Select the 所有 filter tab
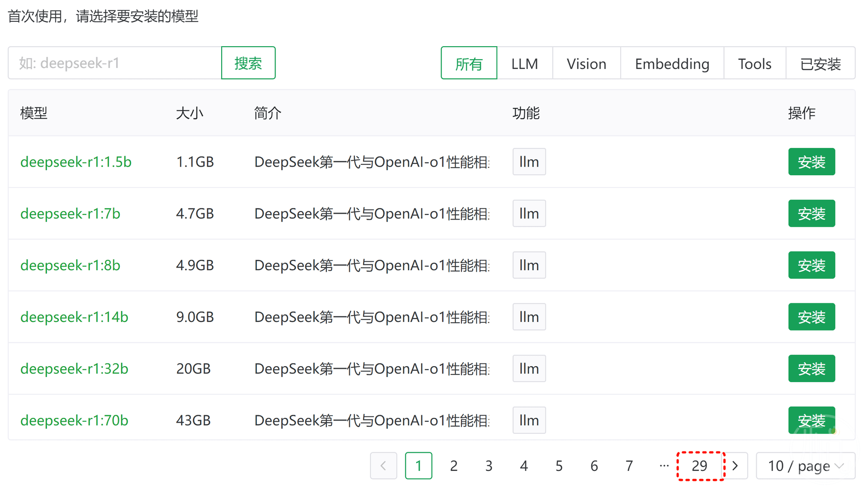The image size is (868, 493). [469, 63]
